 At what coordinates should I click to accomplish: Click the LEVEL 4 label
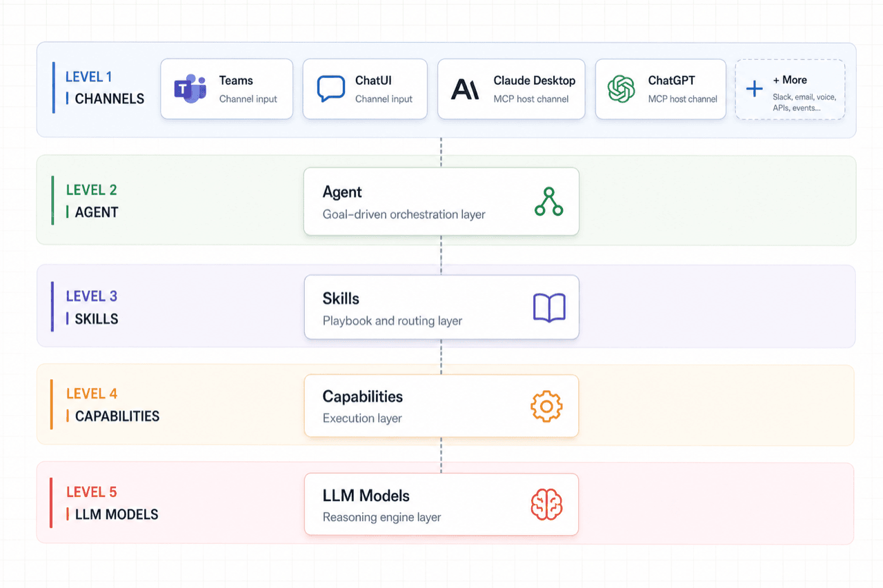coord(92,394)
